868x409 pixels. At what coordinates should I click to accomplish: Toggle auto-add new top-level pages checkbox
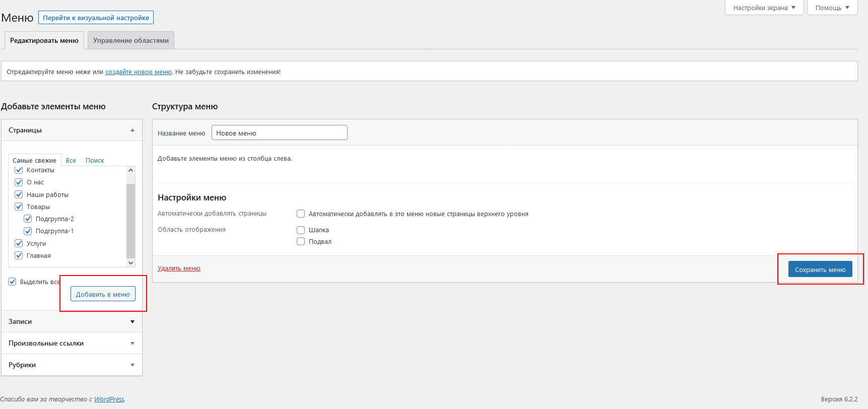(x=301, y=214)
